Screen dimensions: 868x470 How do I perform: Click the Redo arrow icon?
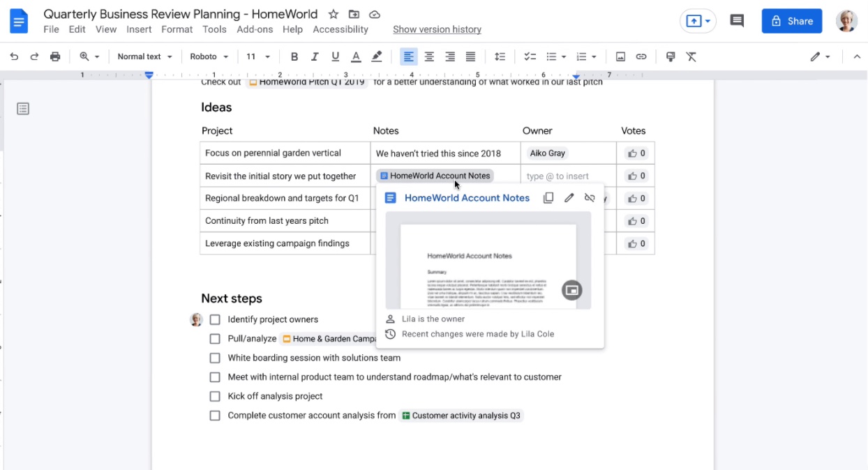pos(34,56)
